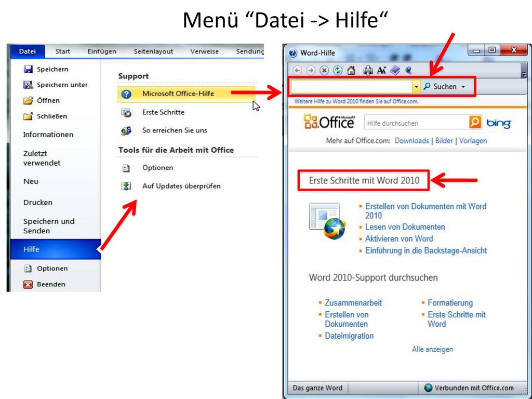Switch to the Start tab
Viewport: 532px width, 399px height.
[x=63, y=51]
